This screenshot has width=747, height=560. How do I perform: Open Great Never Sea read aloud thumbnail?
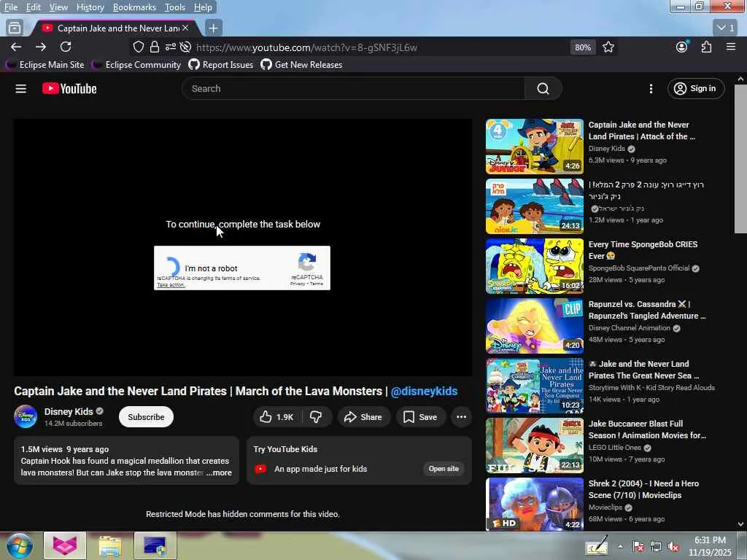point(535,386)
